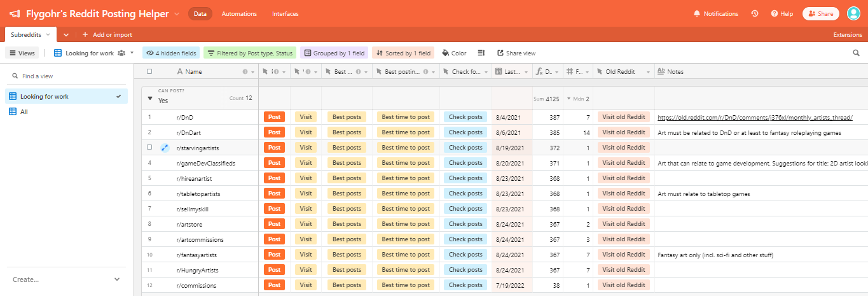Select all rows header checkbox

(149, 72)
